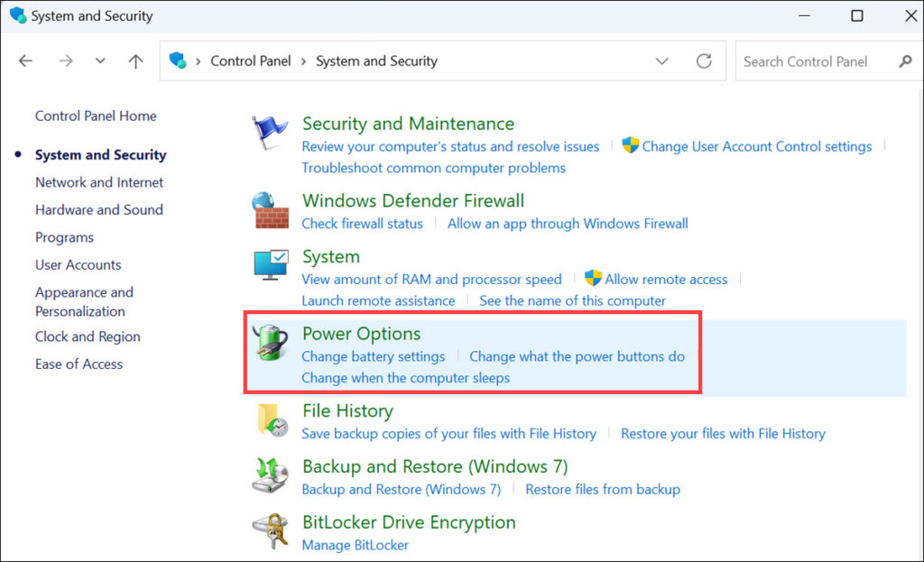Go to Network and Internet category

click(x=99, y=182)
